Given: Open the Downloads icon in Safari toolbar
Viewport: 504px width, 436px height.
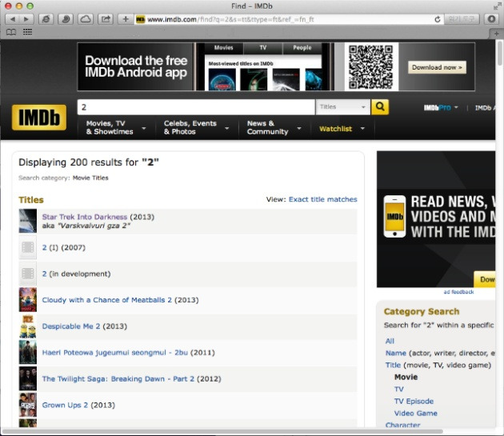Looking at the screenshot, I should [491, 19].
